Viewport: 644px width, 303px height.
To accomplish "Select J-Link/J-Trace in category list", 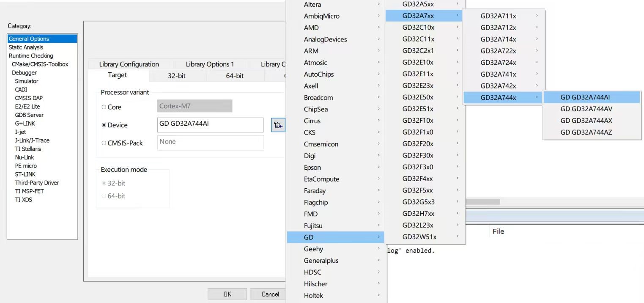I will [x=32, y=140].
